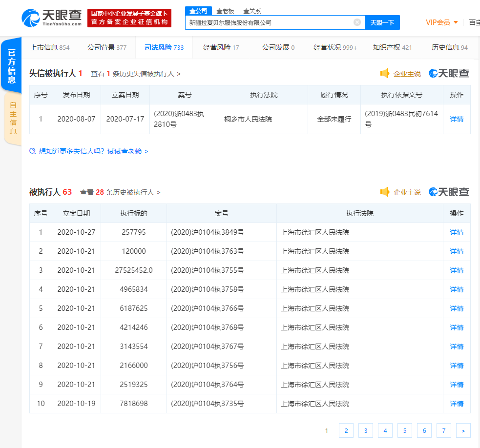This screenshot has width=480, height=448.
Task: Click 企业主说 in the 被执行人 section
Action: tap(407, 192)
